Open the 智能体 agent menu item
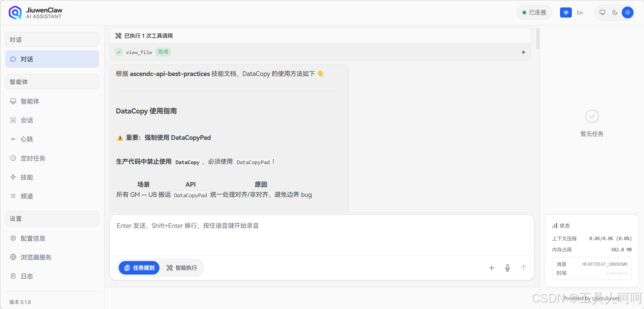The width and height of the screenshot is (644, 309). tap(52, 101)
